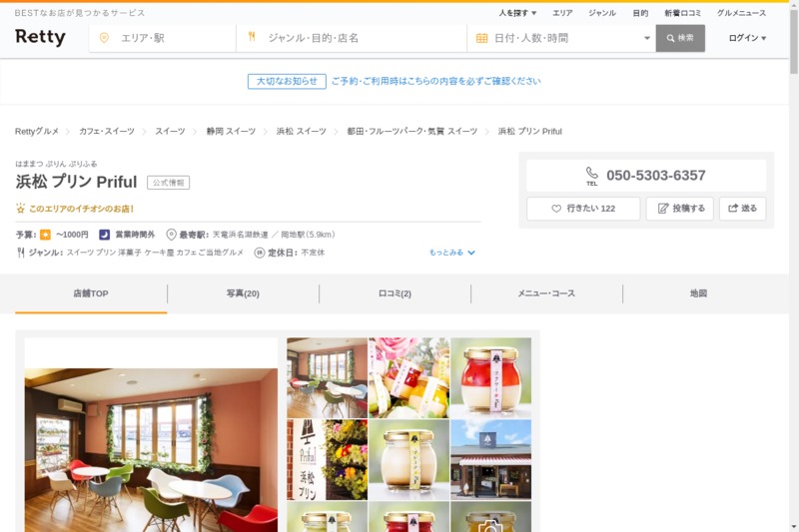Click the heart 行きたい button

point(583,209)
